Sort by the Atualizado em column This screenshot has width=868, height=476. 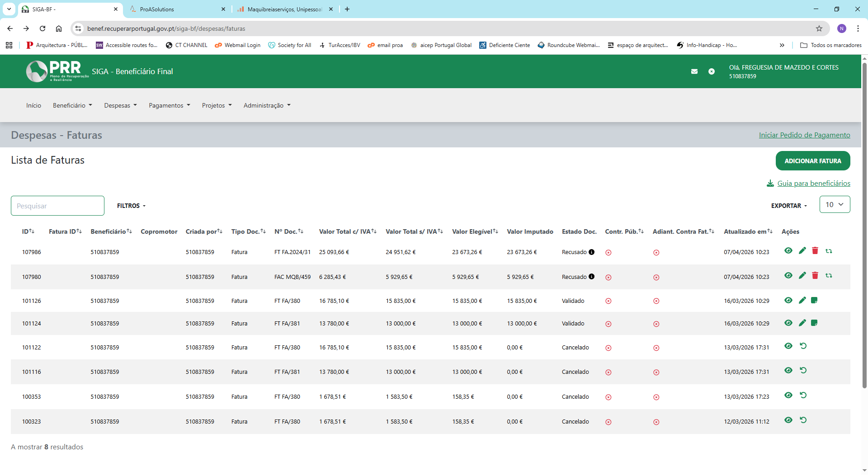[x=748, y=231]
